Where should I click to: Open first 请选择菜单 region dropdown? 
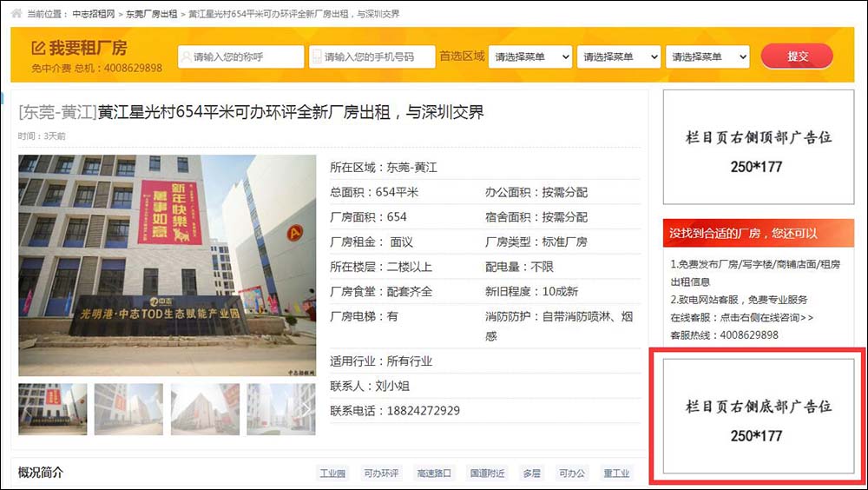[x=530, y=56]
